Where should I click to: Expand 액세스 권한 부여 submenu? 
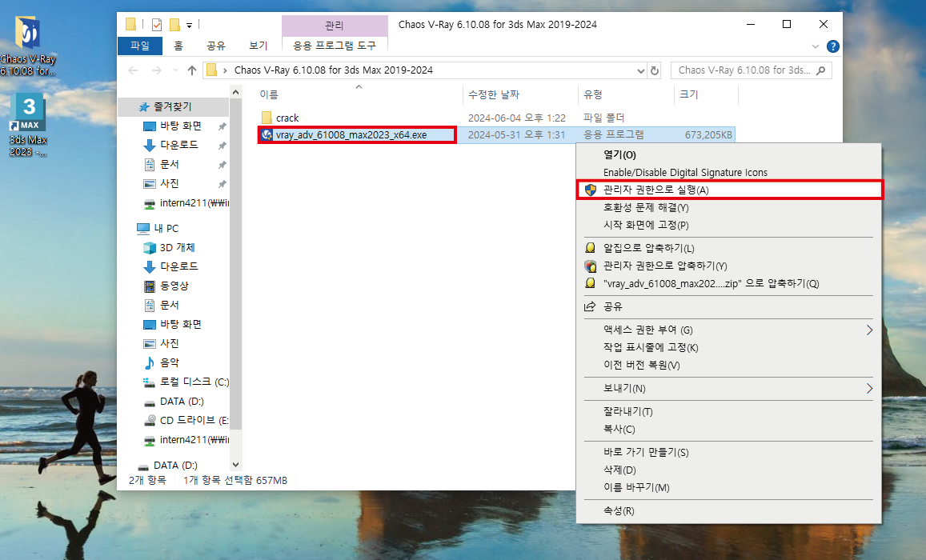pos(869,330)
